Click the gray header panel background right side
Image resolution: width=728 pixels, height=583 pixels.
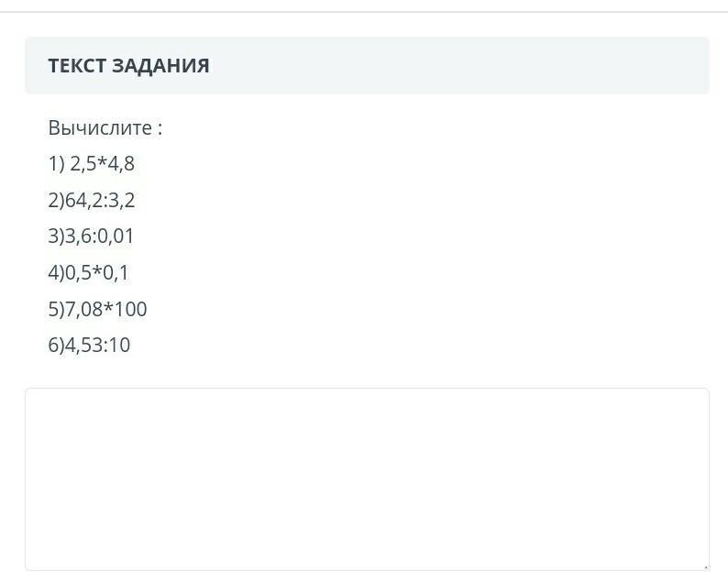[511, 65]
